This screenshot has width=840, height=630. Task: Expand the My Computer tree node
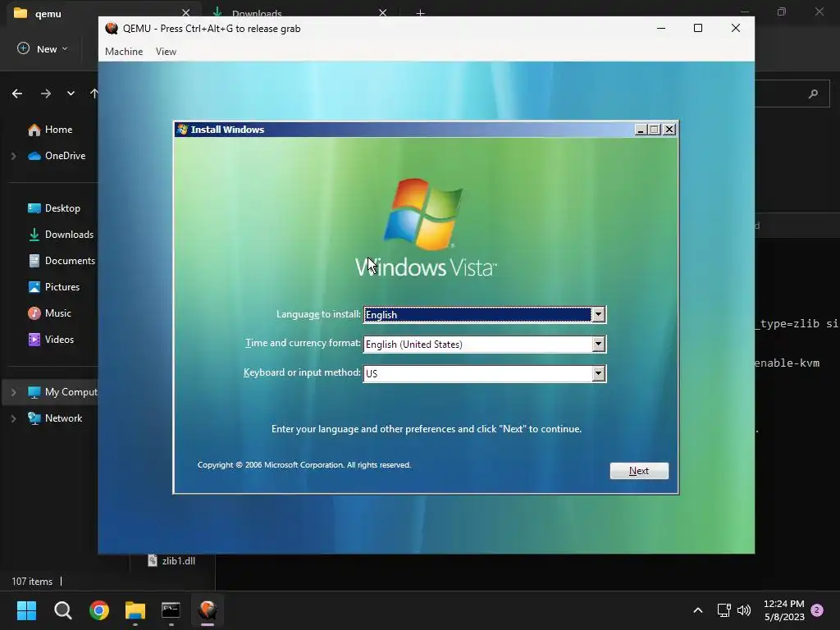point(13,392)
